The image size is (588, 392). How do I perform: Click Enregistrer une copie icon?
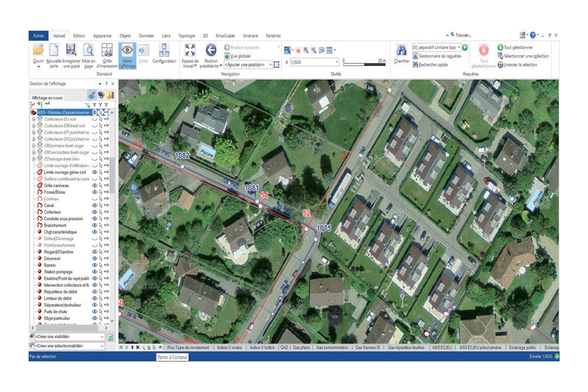pos(71,50)
